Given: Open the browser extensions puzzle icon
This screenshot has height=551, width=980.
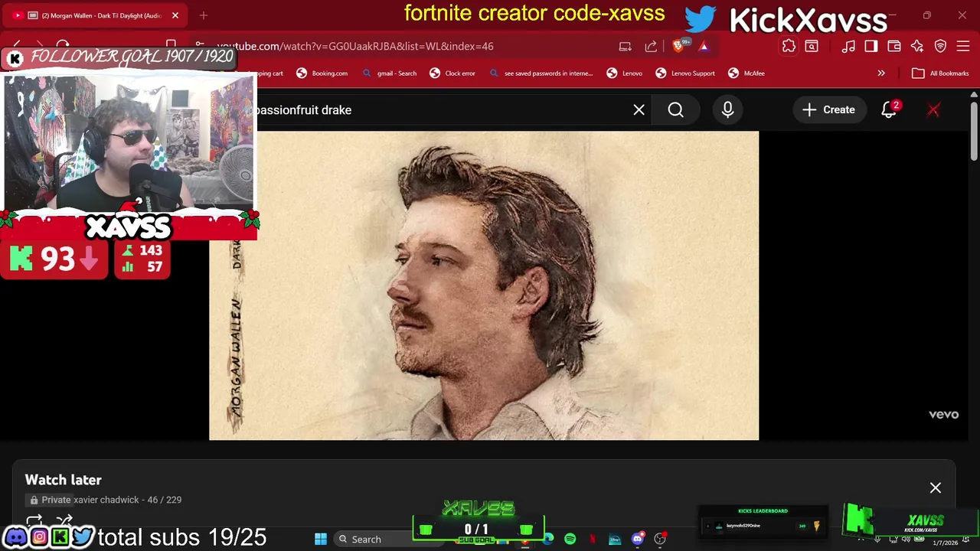Looking at the screenshot, I should [789, 46].
